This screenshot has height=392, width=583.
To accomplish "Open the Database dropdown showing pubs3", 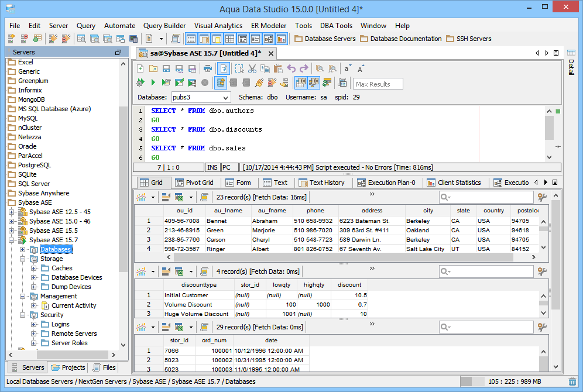I will coord(200,97).
